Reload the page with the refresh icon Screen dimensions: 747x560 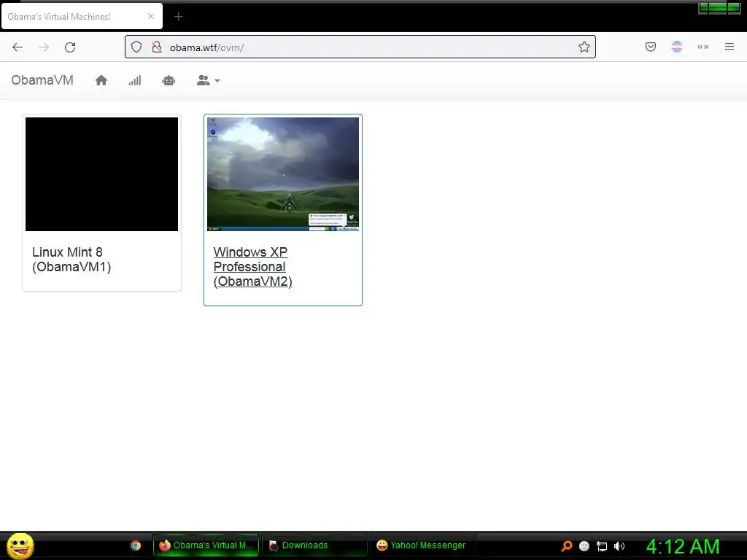click(x=70, y=47)
